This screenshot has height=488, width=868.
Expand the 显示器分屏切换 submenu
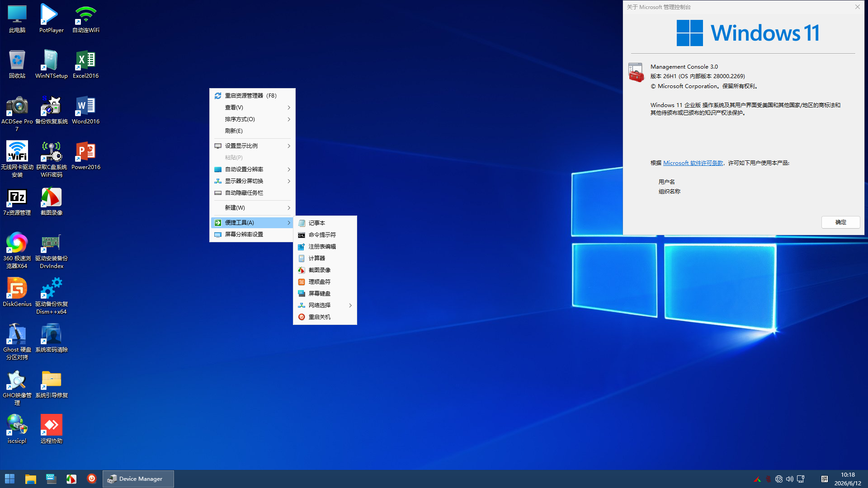[252, 181]
